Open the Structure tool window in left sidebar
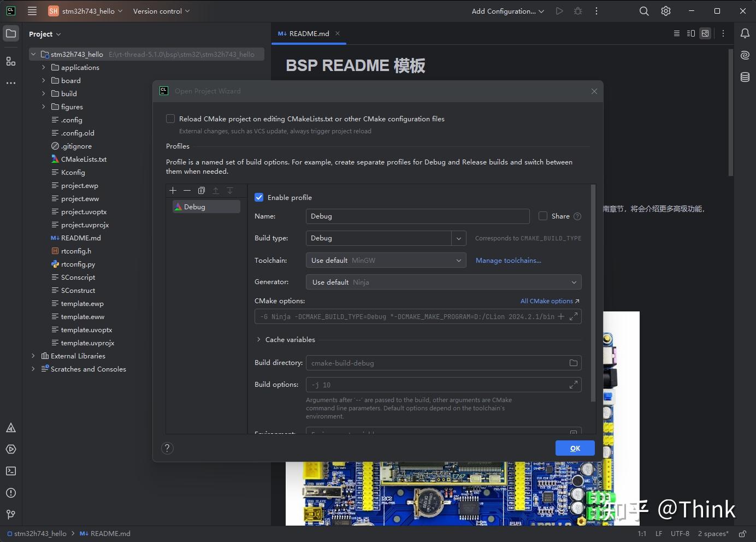 [x=11, y=61]
